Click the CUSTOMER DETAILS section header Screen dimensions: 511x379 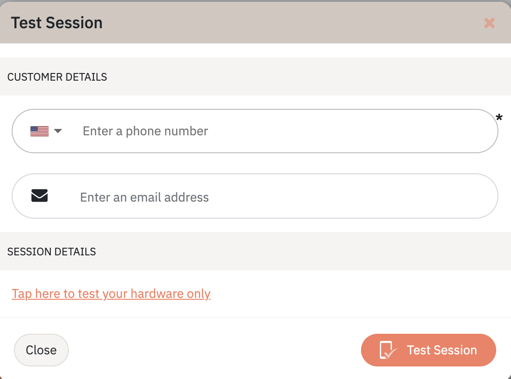coord(57,77)
